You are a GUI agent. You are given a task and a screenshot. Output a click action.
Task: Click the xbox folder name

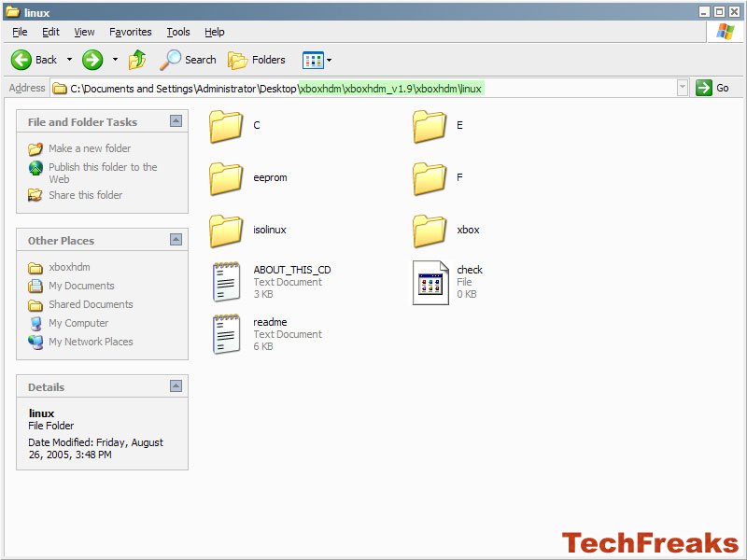(x=469, y=230)
